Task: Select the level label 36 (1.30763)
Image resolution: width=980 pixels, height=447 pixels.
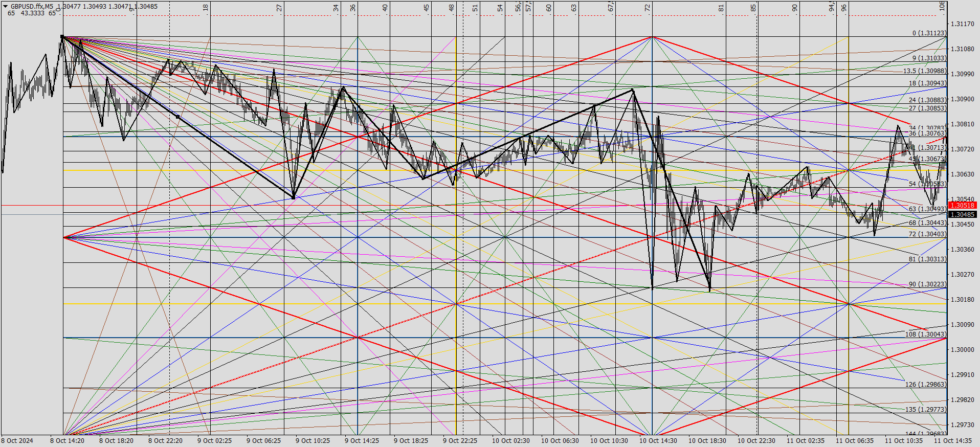Action: (x=927, y=133)
